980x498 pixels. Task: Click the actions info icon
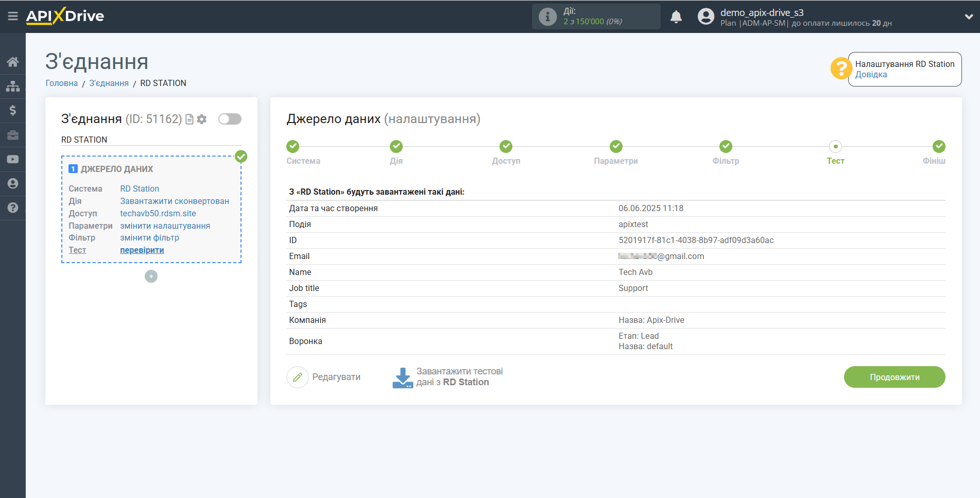(547, 16)
